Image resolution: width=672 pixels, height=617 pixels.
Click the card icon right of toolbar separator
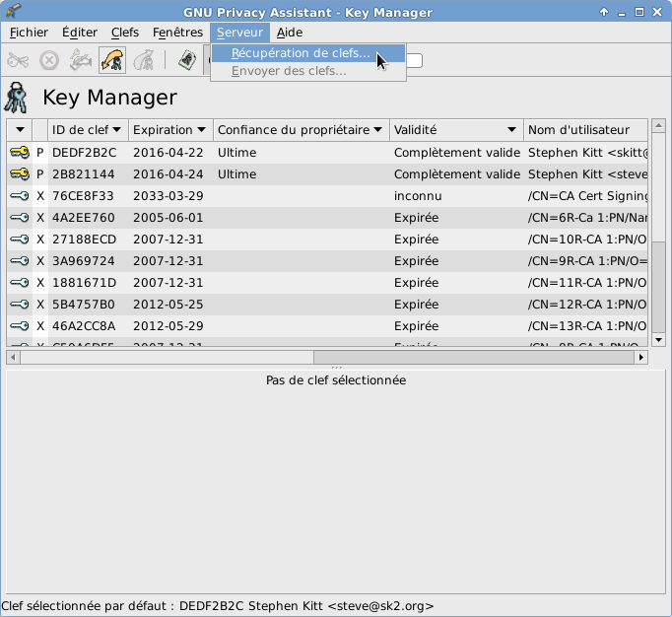(x=186, y=60)
